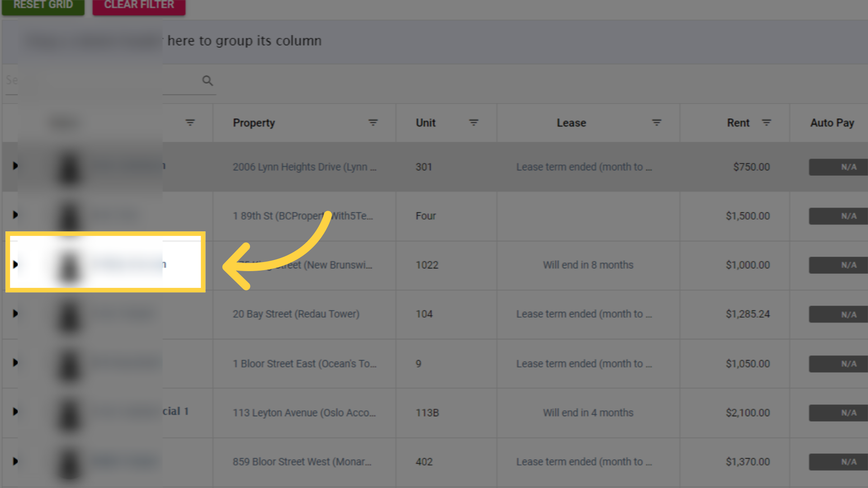The image size is (868, 488).
Task: Open the filter for the Property column
Action: coord(373,122)
